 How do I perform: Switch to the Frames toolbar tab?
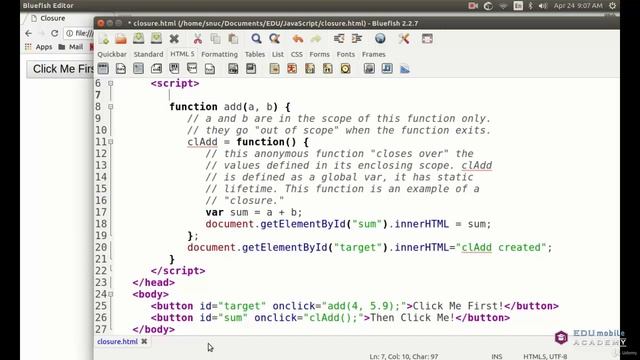pos(373,54)
